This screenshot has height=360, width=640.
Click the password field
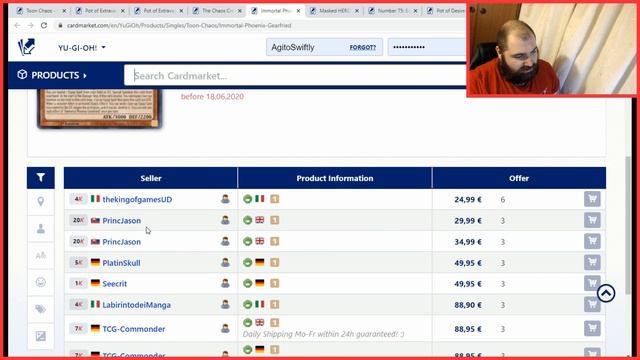pos(427,47)
